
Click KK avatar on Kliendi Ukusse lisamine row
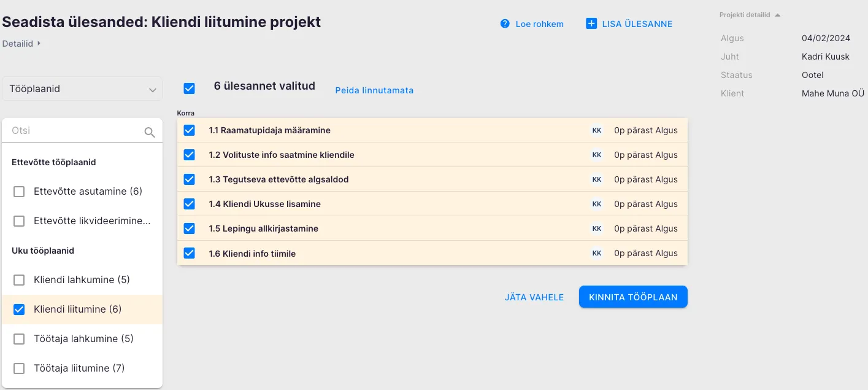point(597,204)
